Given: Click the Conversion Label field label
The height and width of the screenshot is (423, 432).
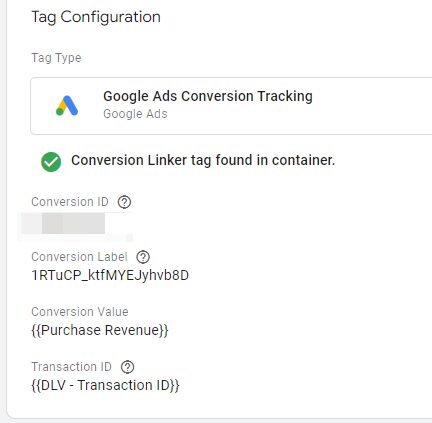Looking at the screenshot, I should (x=79, y=257).
